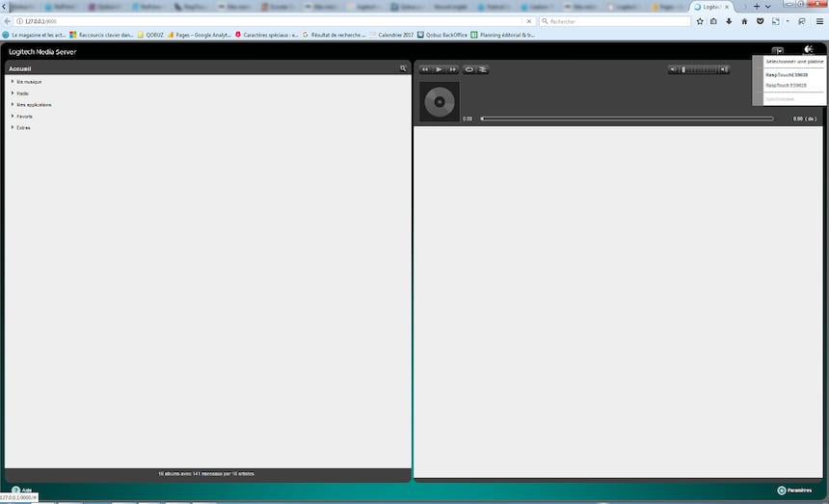The image size is (829, 504).
Task: Open Ma musique
Action: [x=29, y=82]
